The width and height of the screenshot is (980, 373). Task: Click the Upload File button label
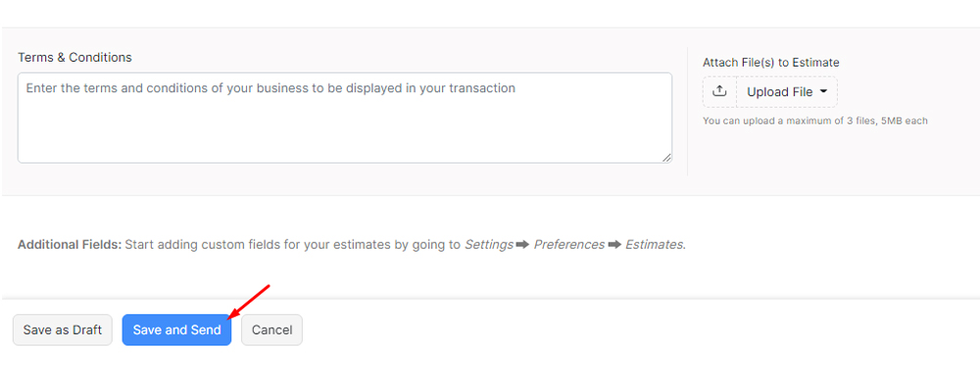(x=780, y=92)
